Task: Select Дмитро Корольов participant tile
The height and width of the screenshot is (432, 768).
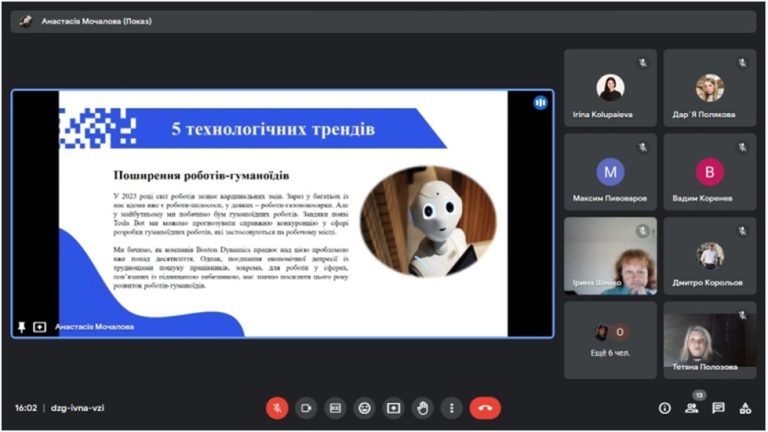Action: click(710, 256)
